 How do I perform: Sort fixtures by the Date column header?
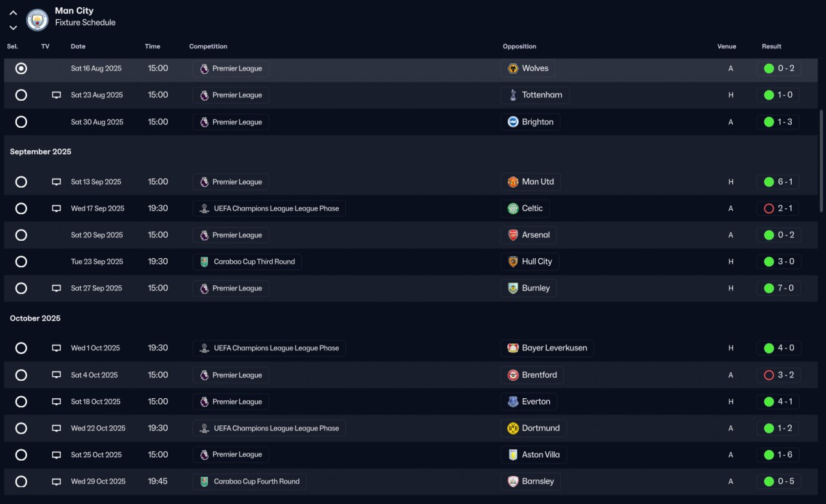coord(78,46)
